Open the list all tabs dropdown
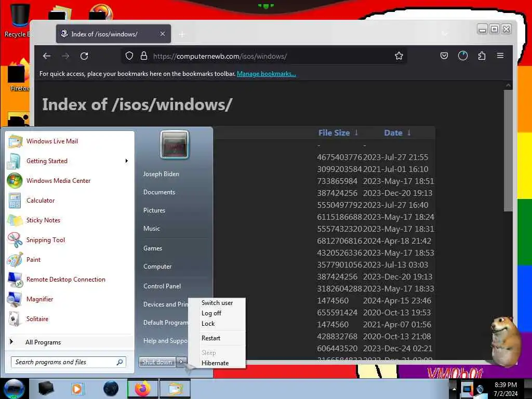 click(x=445, y=34)
